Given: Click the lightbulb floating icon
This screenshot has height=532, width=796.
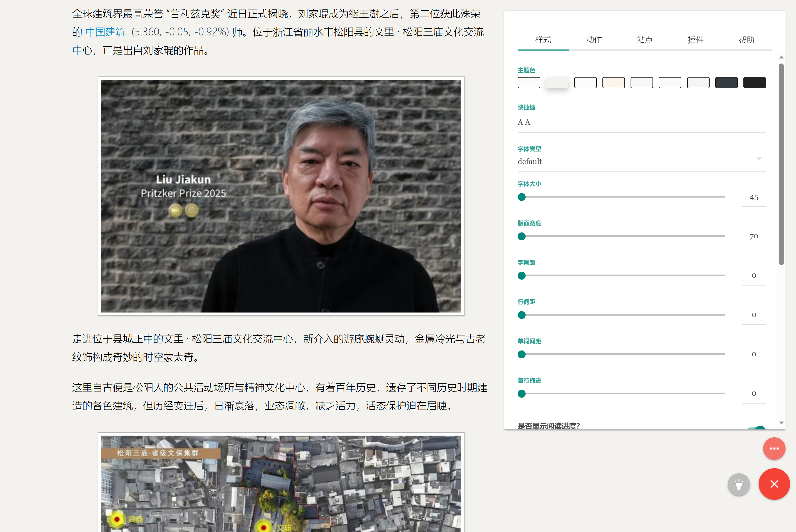Looking at the screenshot, I should [x=739, y=485].
